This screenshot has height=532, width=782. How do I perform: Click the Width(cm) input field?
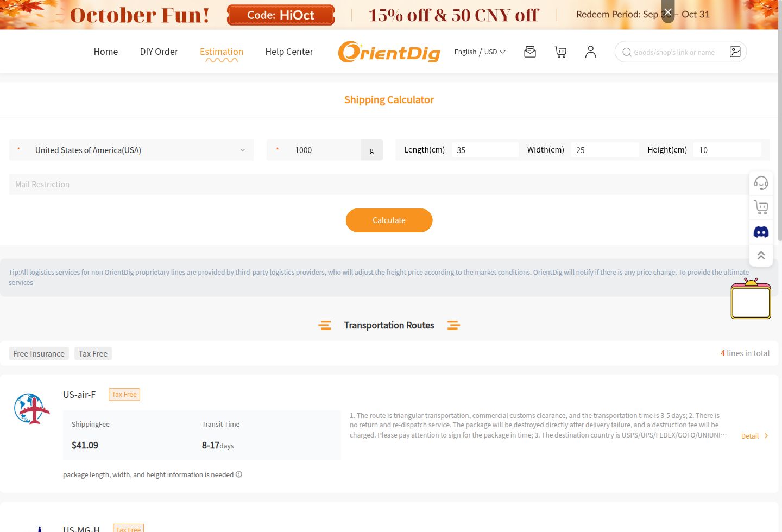click(604, 150)
